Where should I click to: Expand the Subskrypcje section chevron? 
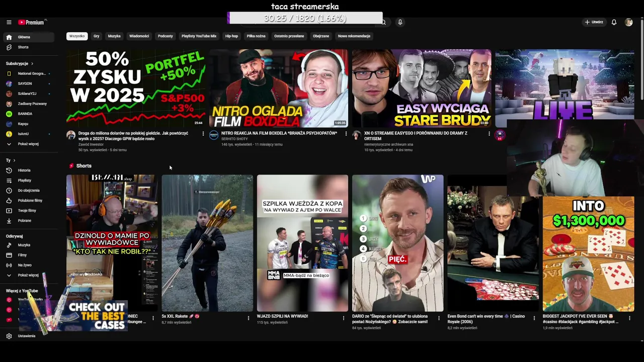(x=32, y=64)
